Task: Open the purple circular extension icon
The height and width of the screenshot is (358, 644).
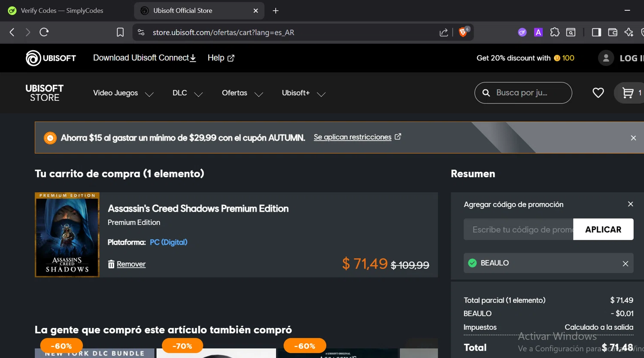Action: point(522,32)
